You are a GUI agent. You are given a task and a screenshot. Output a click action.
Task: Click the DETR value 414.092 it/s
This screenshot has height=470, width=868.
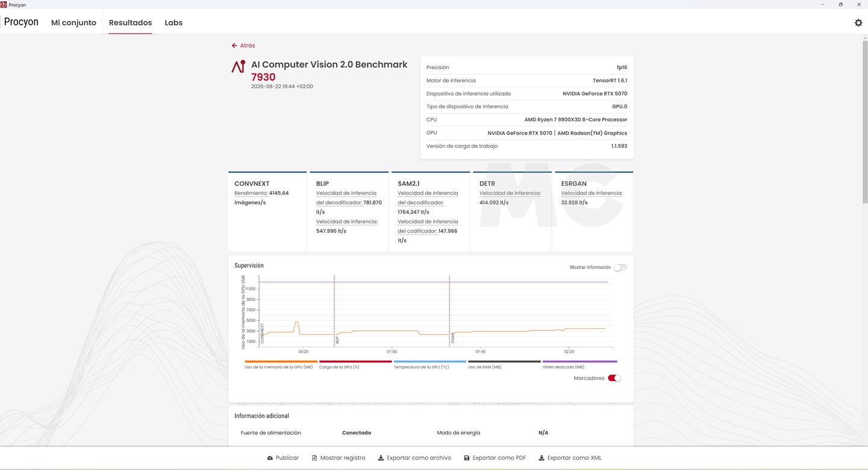(x=494, y=203)
